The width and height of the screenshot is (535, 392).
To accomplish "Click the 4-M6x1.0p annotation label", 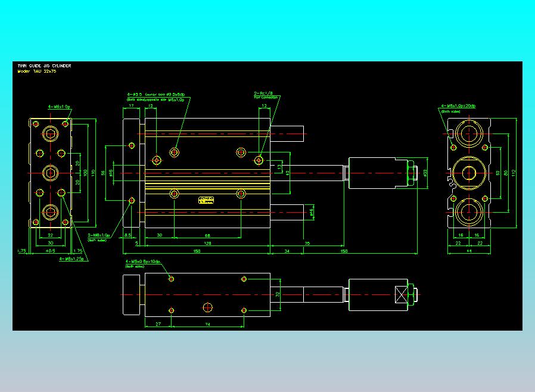I will (x=59, y=107).
